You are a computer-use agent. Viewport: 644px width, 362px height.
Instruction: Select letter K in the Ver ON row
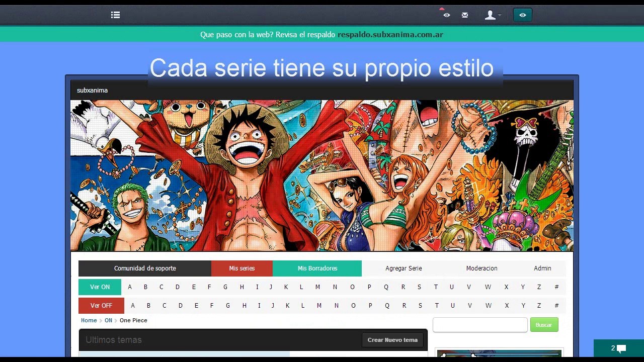(x=286, y=287)
